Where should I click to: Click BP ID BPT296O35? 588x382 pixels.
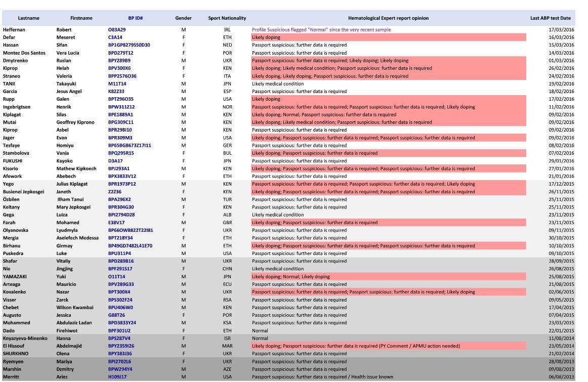(121, 99)
